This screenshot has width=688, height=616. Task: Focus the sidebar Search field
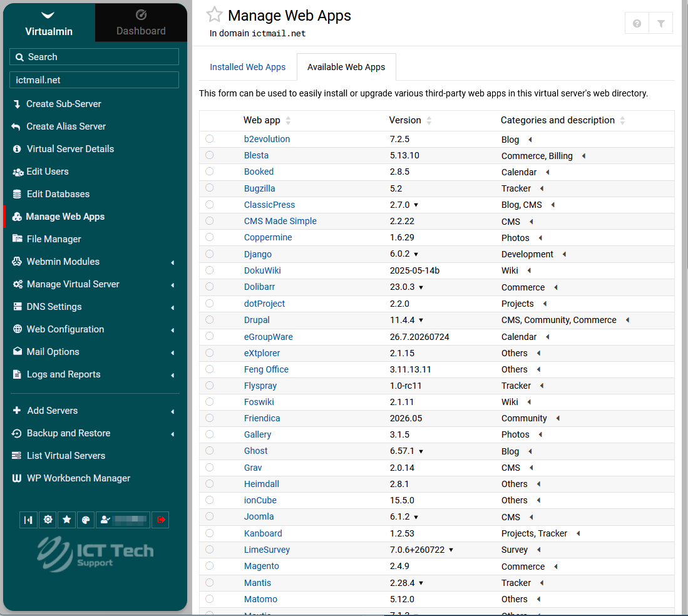pos(94,57)
